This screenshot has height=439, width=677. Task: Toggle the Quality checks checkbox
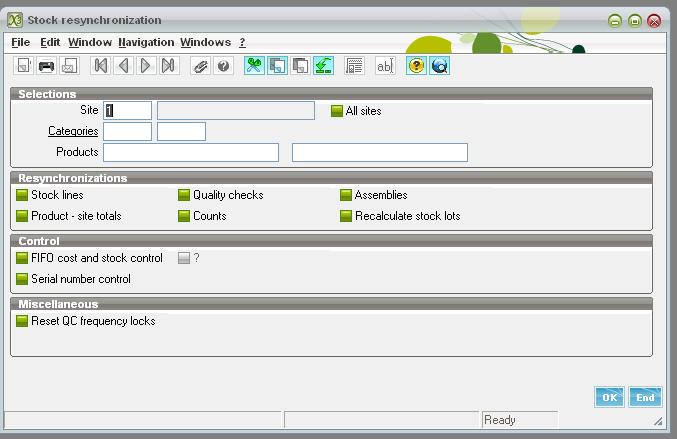(x=184, y=195)
